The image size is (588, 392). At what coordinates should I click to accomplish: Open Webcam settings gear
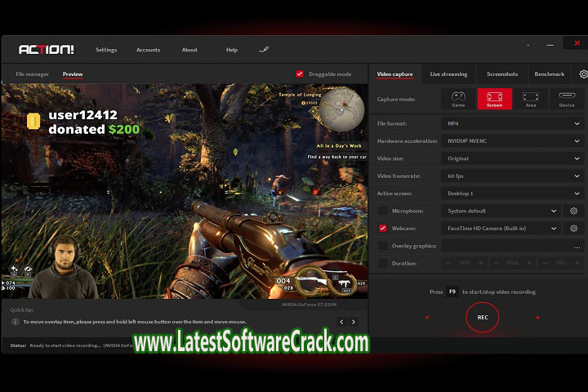point(574,229)
